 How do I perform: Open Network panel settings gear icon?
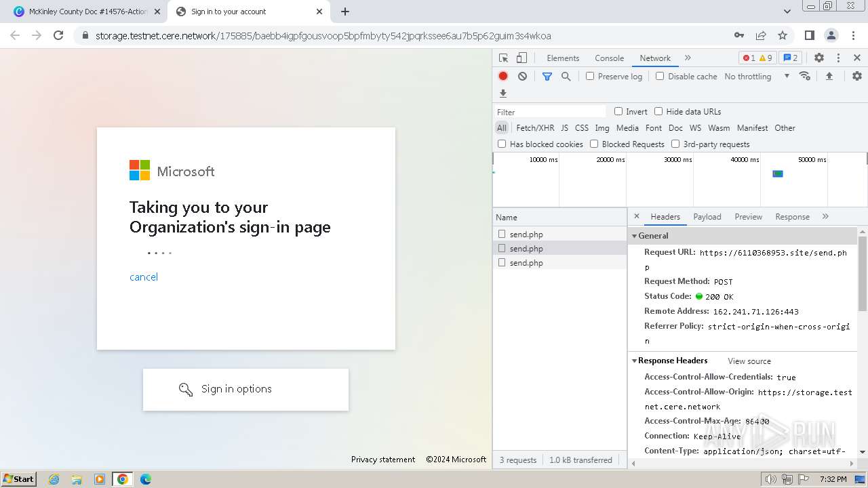tap(857, 77)
